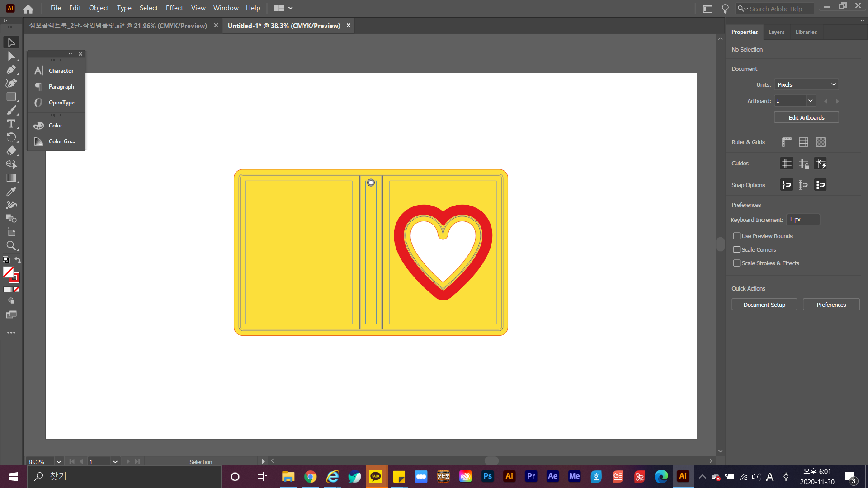The width and height of the screenshot is (868, 488).
Task: Open the zoom level dropdown
Action: point(58,461)
